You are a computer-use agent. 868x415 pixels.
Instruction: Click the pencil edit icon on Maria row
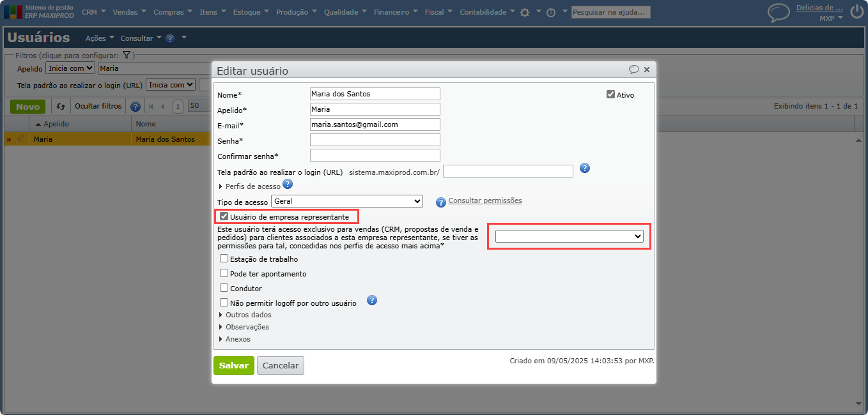click(20, 139)
